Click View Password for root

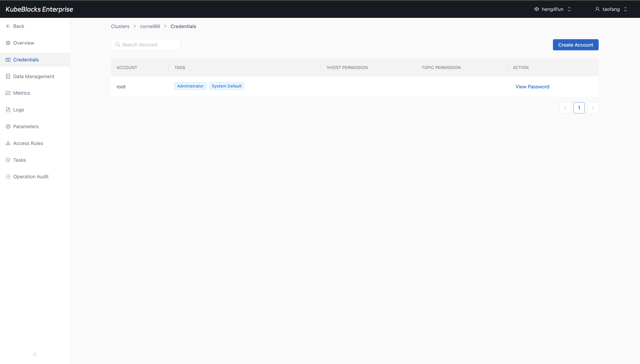pyautogui.click(x=532, y=87)
